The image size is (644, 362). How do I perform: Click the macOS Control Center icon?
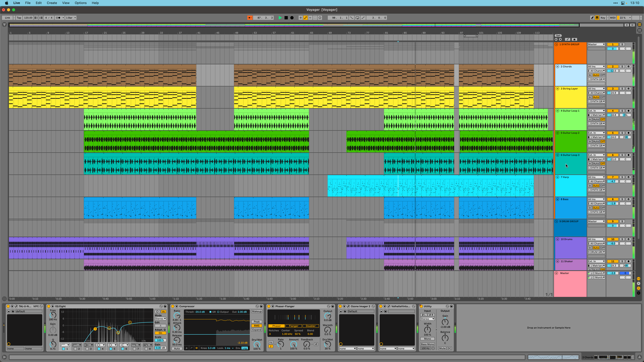[x=623, y=3]
